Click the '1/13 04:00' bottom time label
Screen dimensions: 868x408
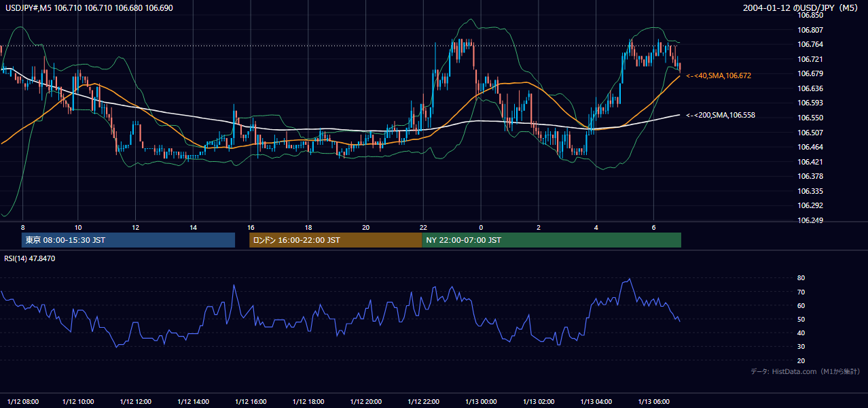(597, 401)
